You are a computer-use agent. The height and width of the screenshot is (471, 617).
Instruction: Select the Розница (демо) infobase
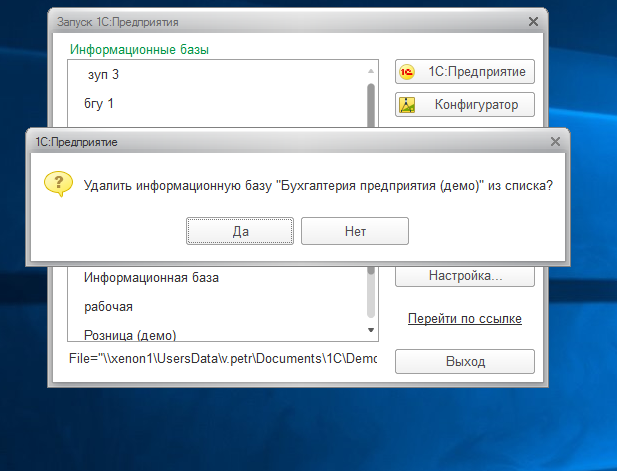click(130, 335)
